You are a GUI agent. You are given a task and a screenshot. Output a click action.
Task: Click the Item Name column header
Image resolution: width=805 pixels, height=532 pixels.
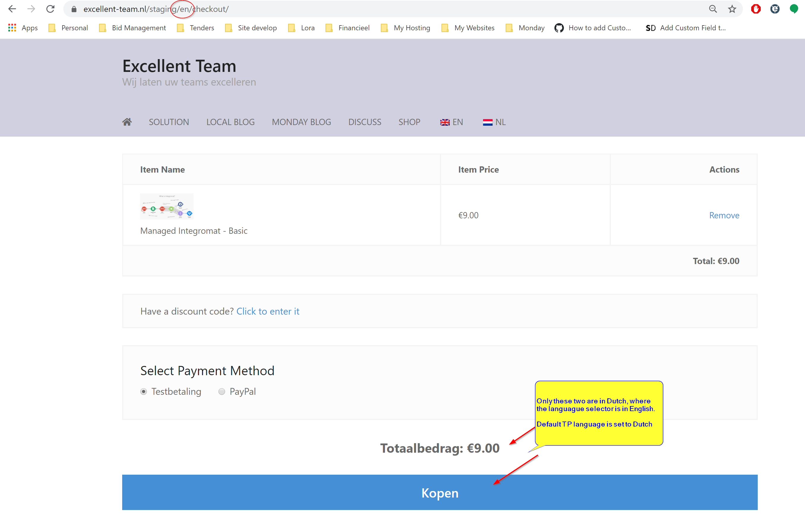coord(162,170)
